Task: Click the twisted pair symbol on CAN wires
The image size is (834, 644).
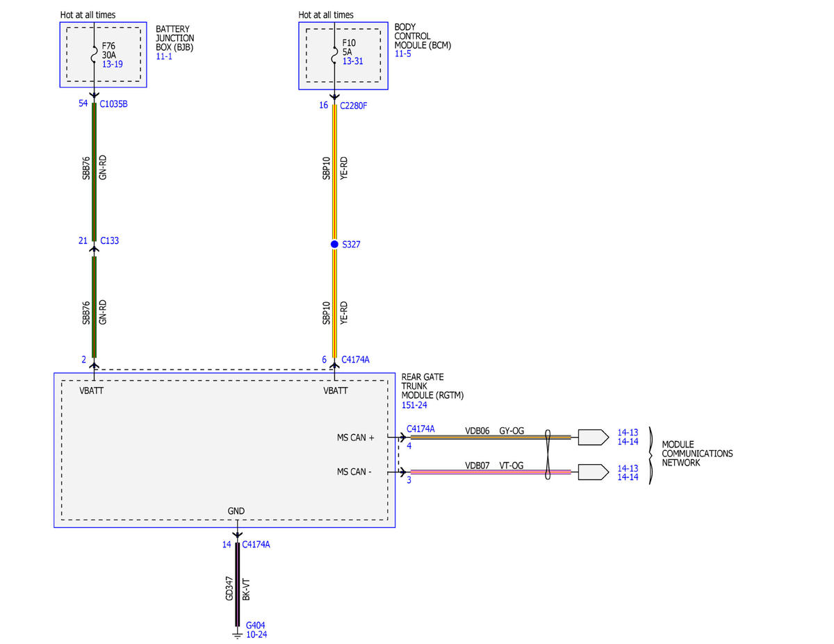Action: (x=548, y=454)
